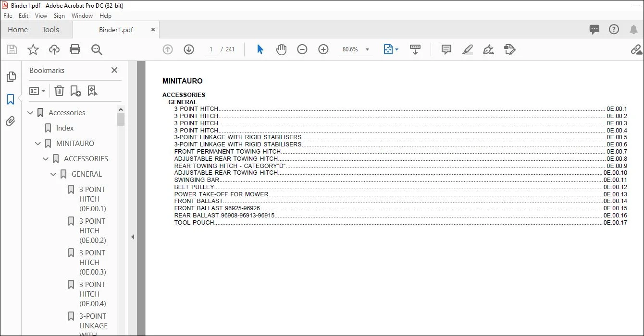Delete the selected bookmark
Viewport: 644px width, 336px height.
(x=59, y=91)
